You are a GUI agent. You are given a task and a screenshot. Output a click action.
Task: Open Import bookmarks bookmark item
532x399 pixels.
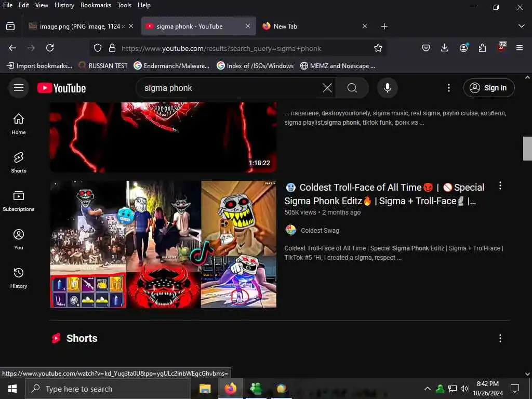point(39,66)
